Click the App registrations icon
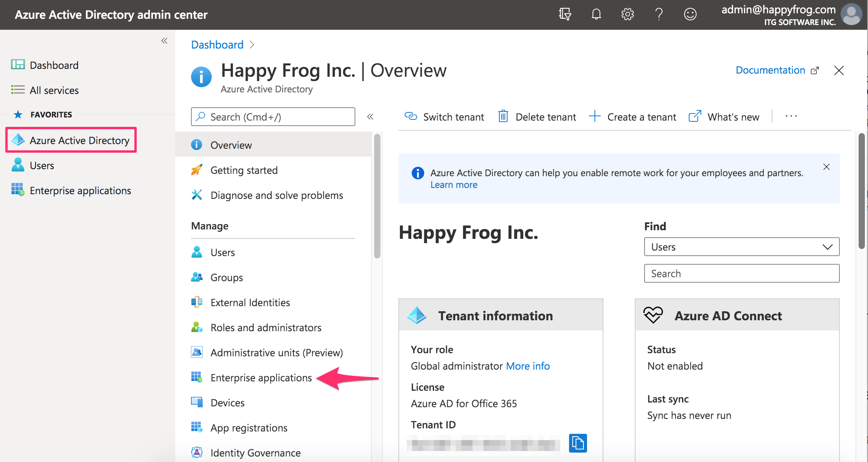 [x=196, y=427]
